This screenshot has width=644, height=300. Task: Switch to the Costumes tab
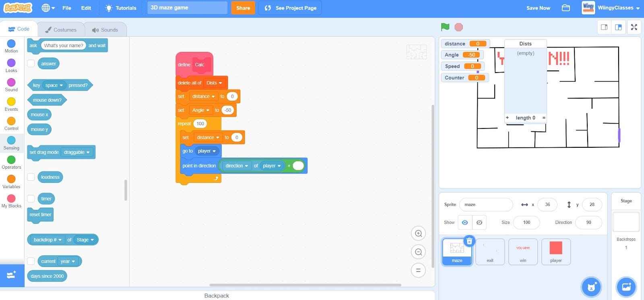coord(61,30)
